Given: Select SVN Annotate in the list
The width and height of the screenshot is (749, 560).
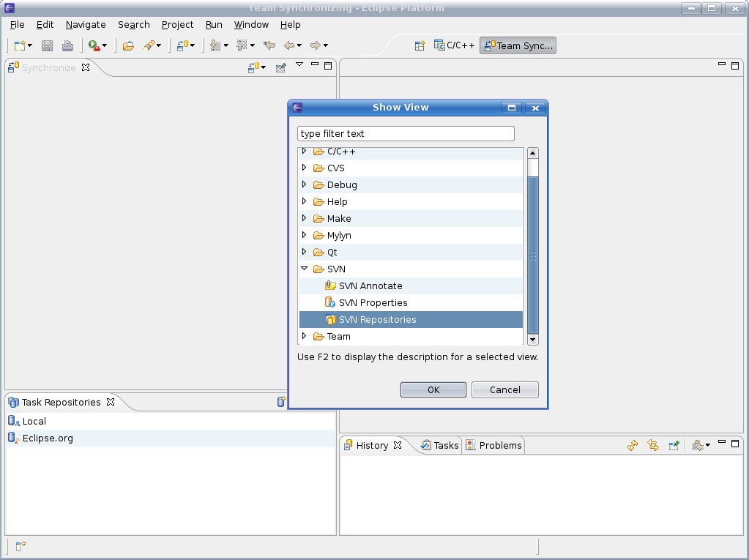Looking at the screenshot, I should coord(370,285).
